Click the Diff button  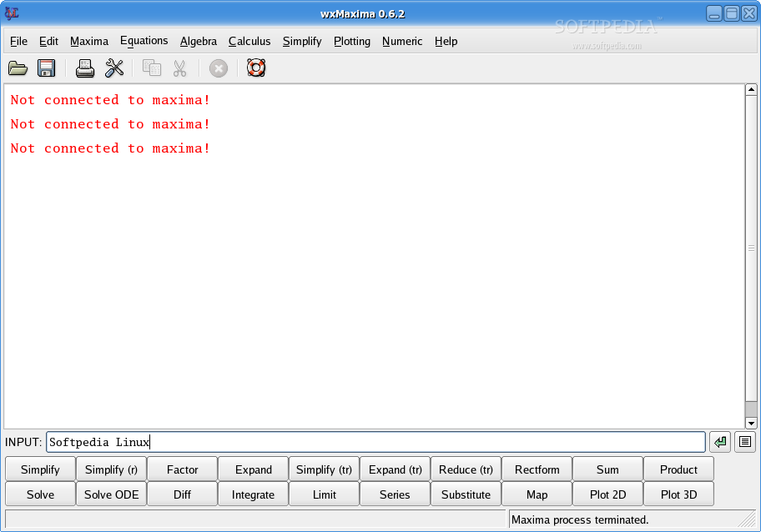[x=182, y=494]
